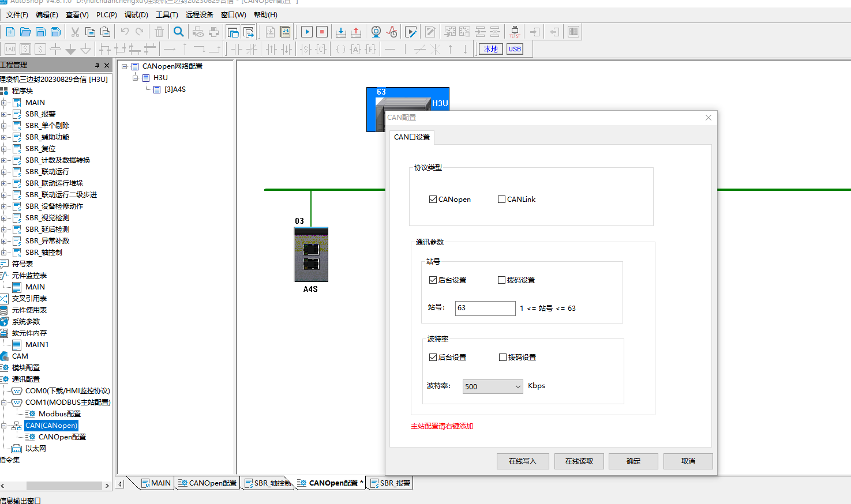
Task: Click the Download to PLC icon
Action: pyautogui.click(x=341, y=32)
